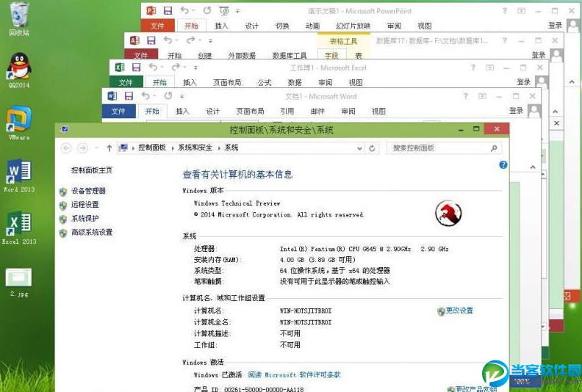Click the Undo icon in PowerPoint
This screenshot has width=582, height=392.
184,11
